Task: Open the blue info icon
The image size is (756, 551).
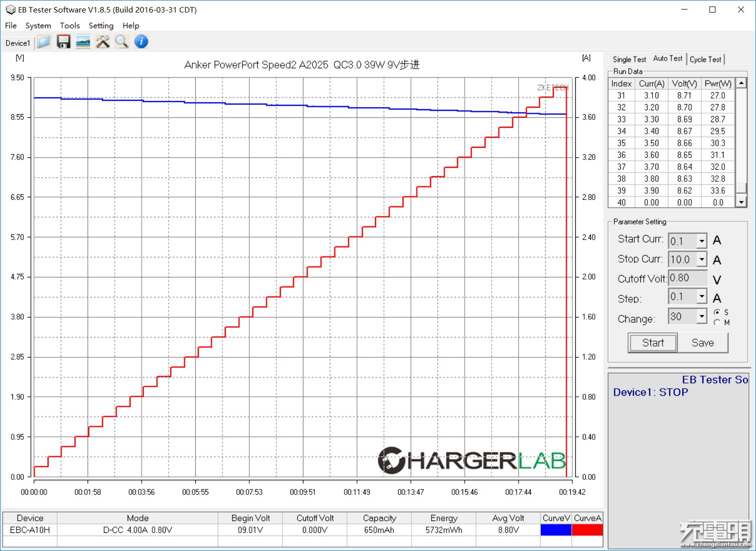Action: click(x=141, y=42)
